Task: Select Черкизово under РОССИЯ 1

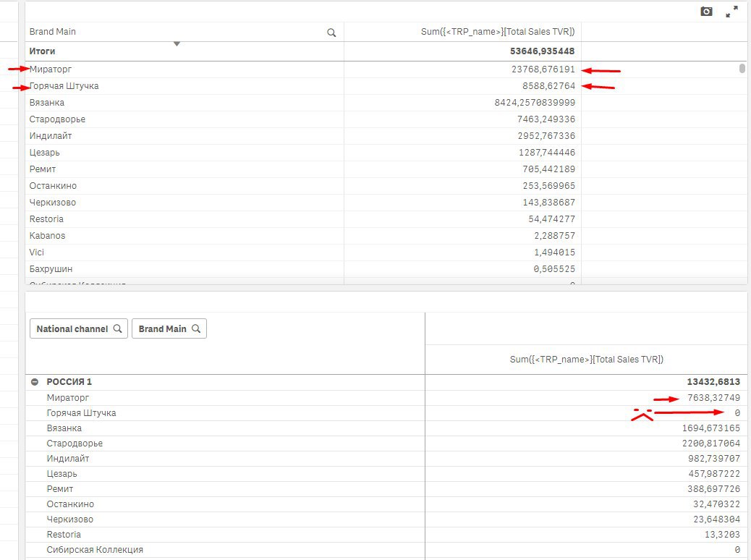Action: 70,519
